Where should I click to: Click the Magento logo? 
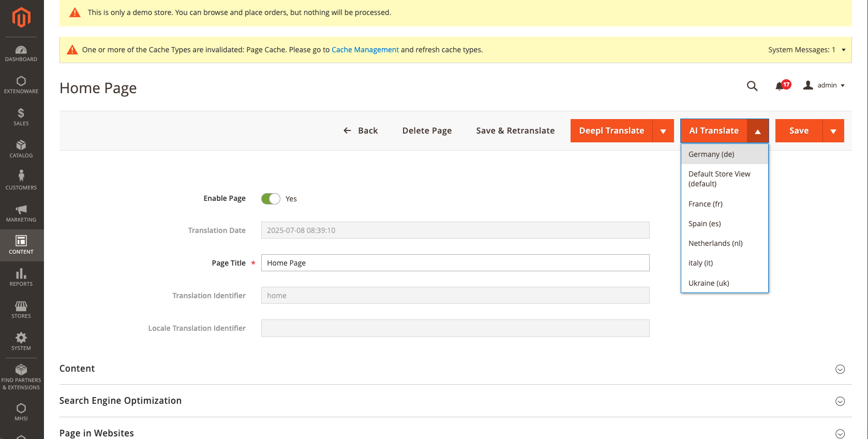click(x=21, y=18)
